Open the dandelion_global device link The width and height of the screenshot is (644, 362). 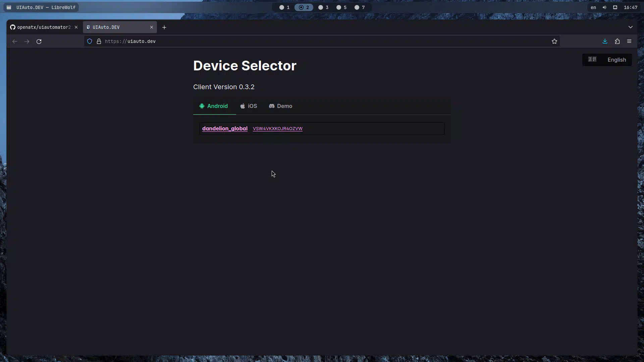pyautogui.click(x=225, y=128)
